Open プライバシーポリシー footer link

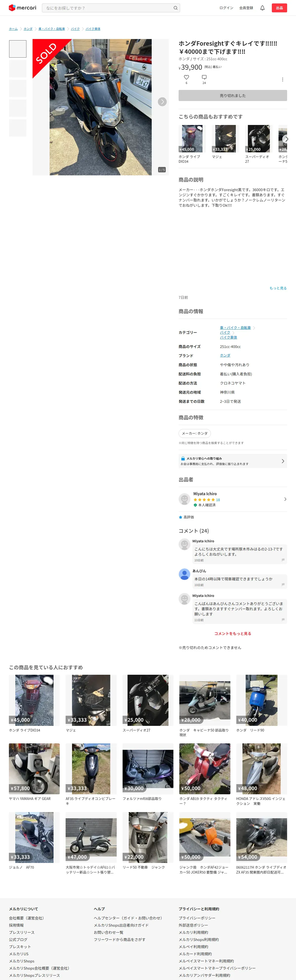(197, 918)
